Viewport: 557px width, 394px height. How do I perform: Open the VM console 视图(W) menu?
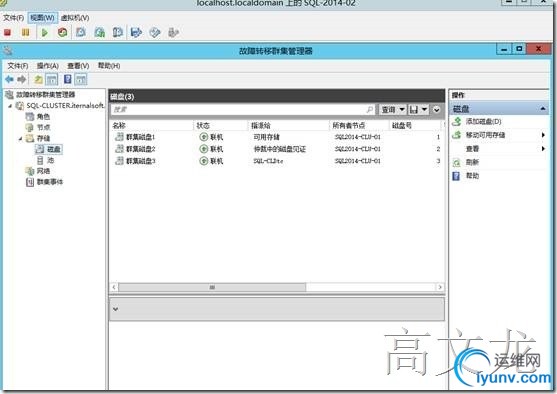point(42,18)
